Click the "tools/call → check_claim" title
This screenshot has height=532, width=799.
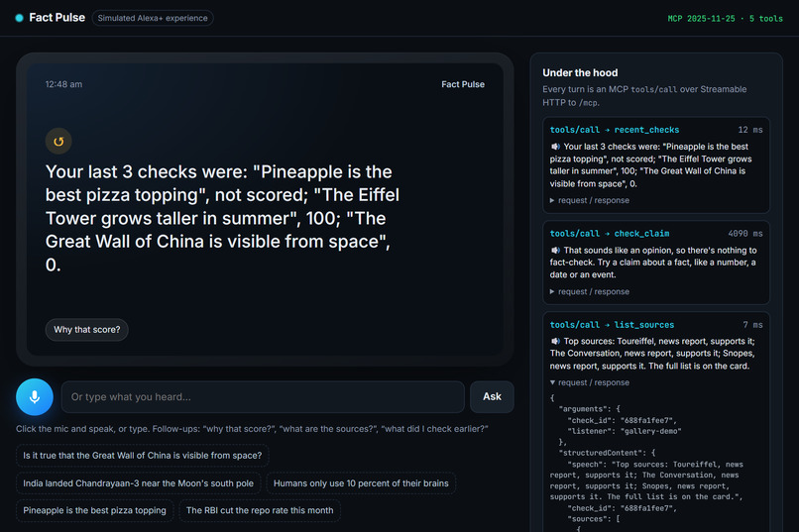pos(609,234)
